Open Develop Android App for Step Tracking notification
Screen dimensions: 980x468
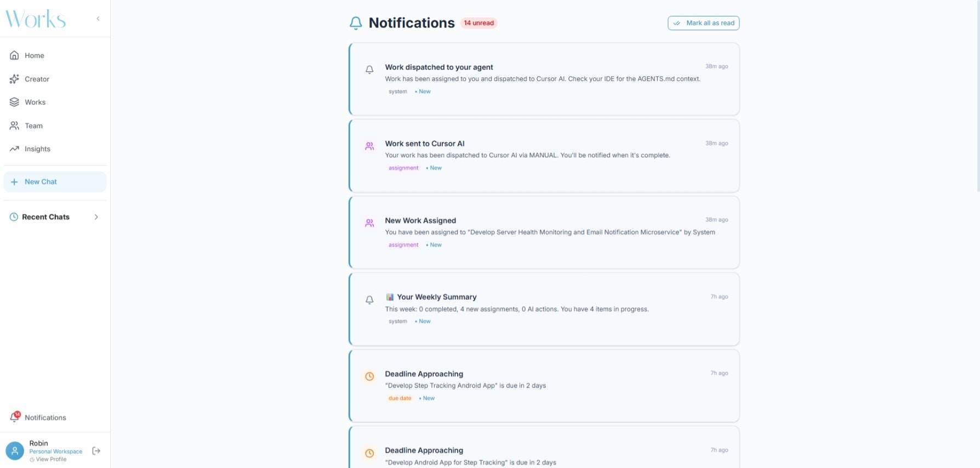coord(544,447)
